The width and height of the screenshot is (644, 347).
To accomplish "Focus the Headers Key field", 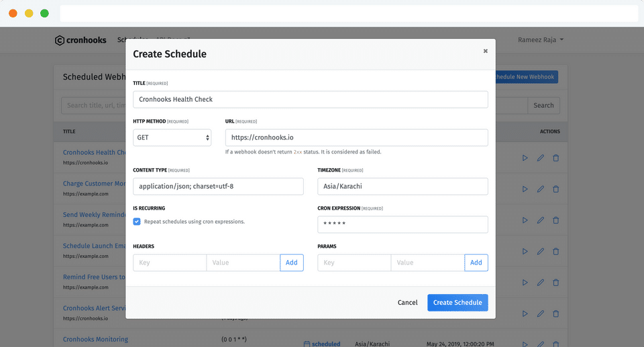I will pyautogui.click(x=170, y=263).
